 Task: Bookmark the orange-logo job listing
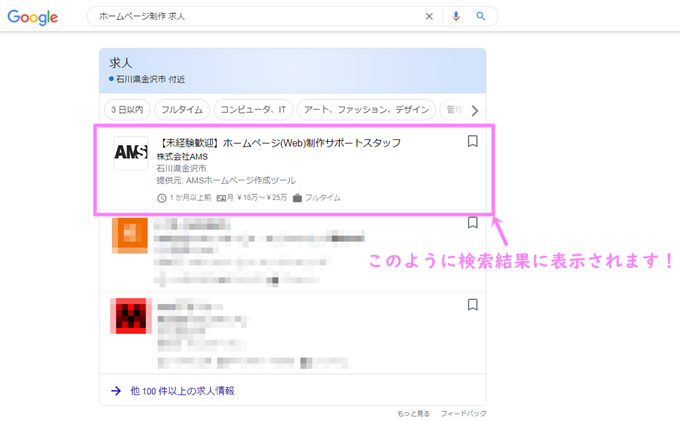pyautogui.click(x=473, y=222)
